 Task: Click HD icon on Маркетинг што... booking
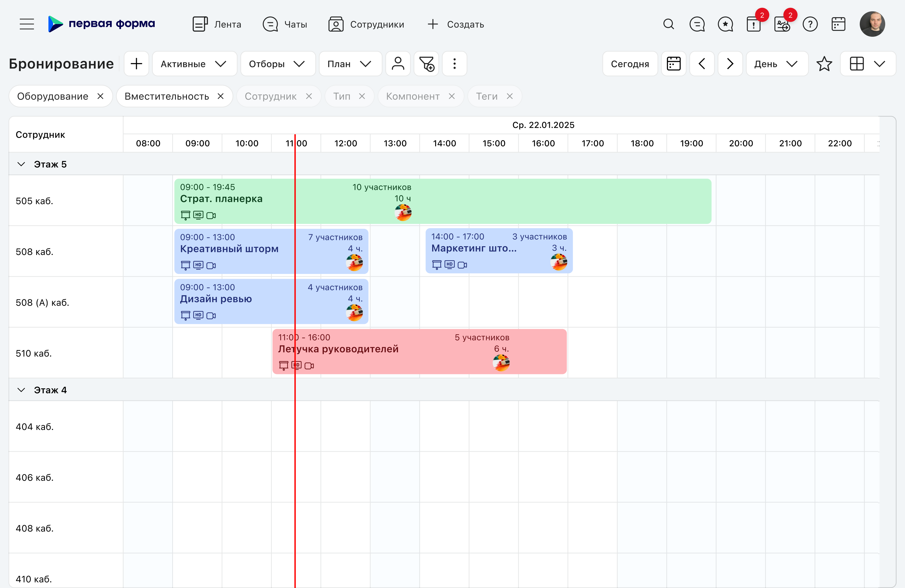(449, 264)
